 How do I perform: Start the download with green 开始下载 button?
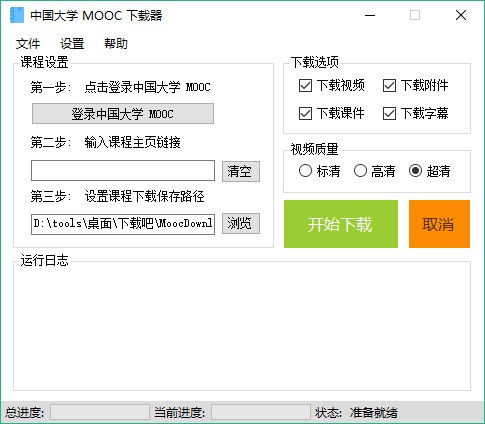pos(341,224)
